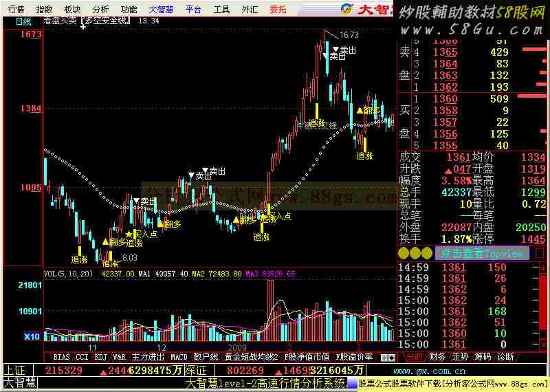
Task: Click the 日线 period label
Action: 23,22
